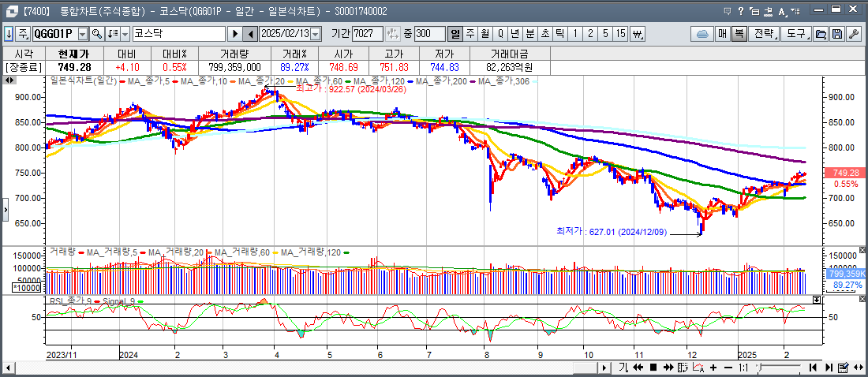This screenshot has width=868, height=377.
Task: Click the window pin icon in title bar
Action: (768, 12)
